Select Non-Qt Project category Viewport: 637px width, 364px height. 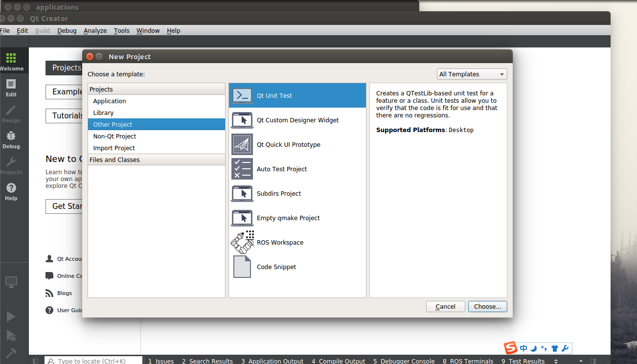157,136
